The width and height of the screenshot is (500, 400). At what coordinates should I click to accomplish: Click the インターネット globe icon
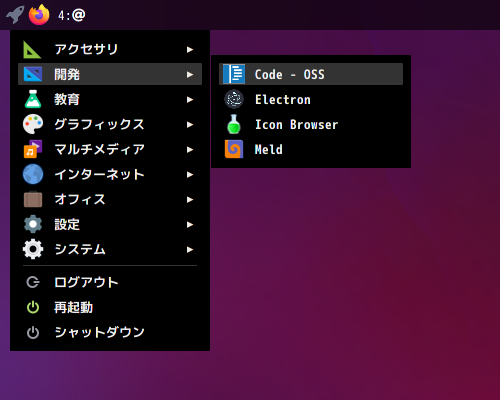click(33, 174)
